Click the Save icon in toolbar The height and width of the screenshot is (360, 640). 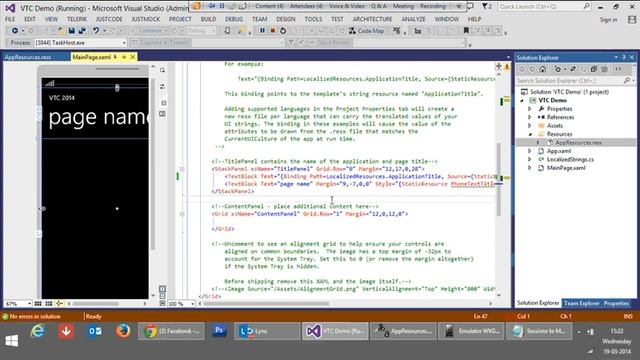click(x=72, y=31)
